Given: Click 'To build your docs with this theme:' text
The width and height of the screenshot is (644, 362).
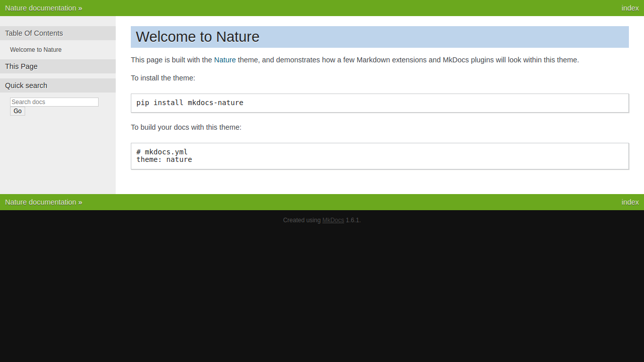Looking at the screenshot, I should tap(186, 127).
